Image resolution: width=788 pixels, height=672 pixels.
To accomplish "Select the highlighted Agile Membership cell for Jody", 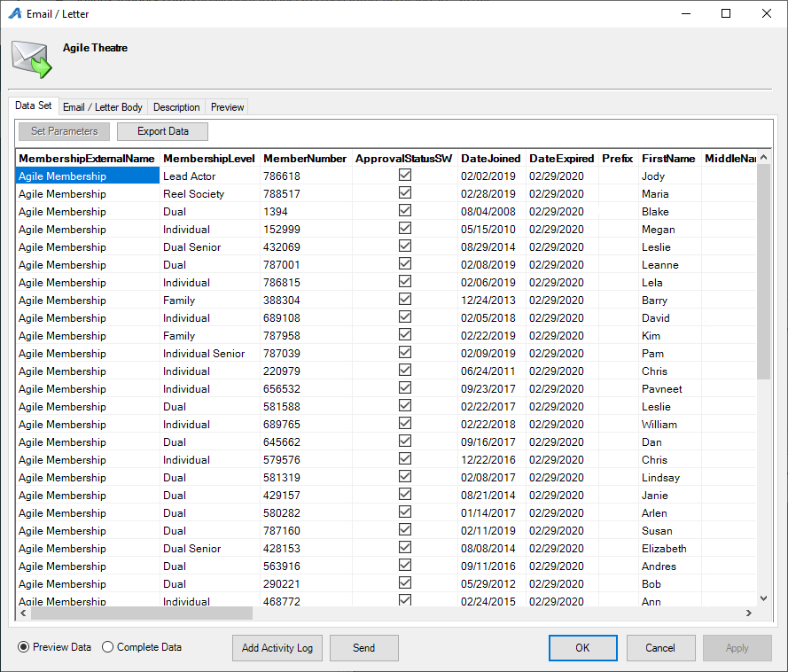I will pyautogui.click(x=88, y=176).
